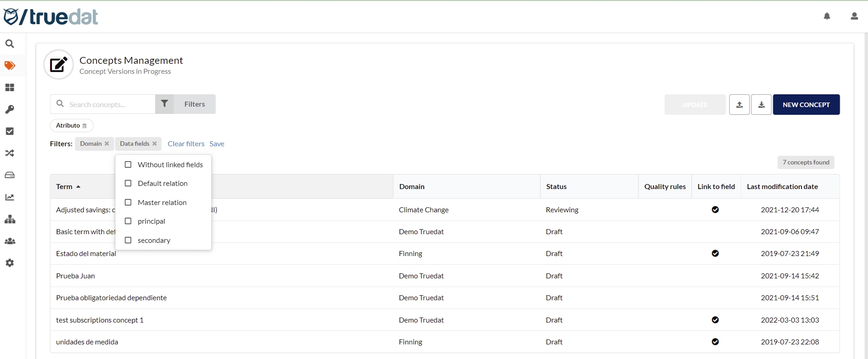Click the Clear filters link
868x359 pixels.
click(186, 144)
